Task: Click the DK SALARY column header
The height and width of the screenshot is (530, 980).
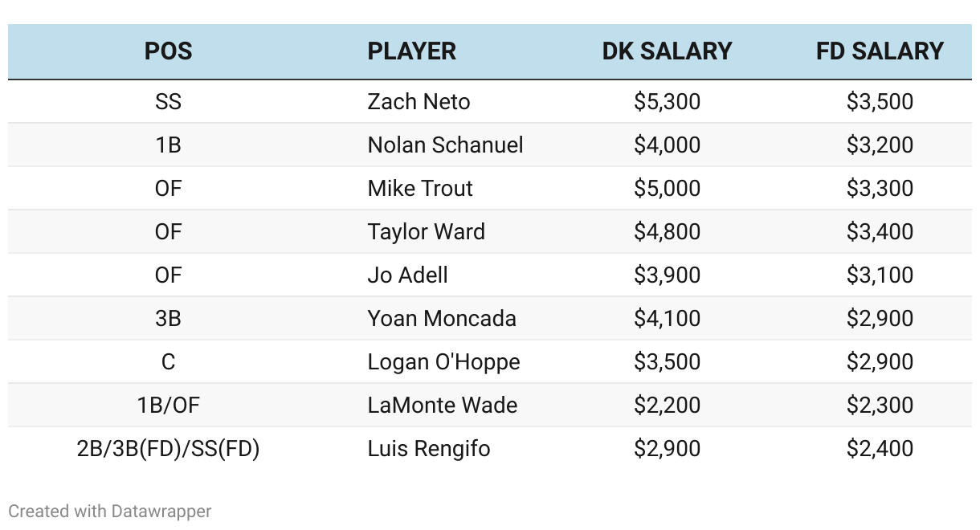Action: click(x=667, y=51)
